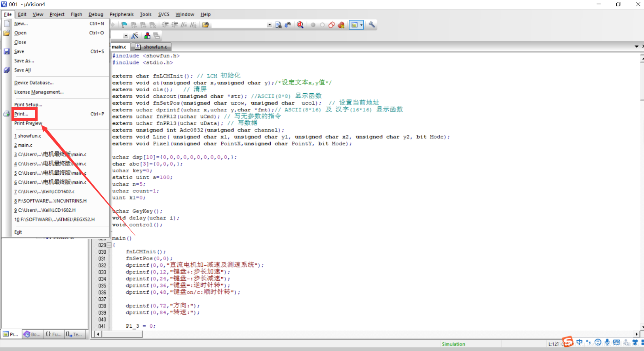
Task: Open recent file 2 main.c
Action: coord(55,145)
